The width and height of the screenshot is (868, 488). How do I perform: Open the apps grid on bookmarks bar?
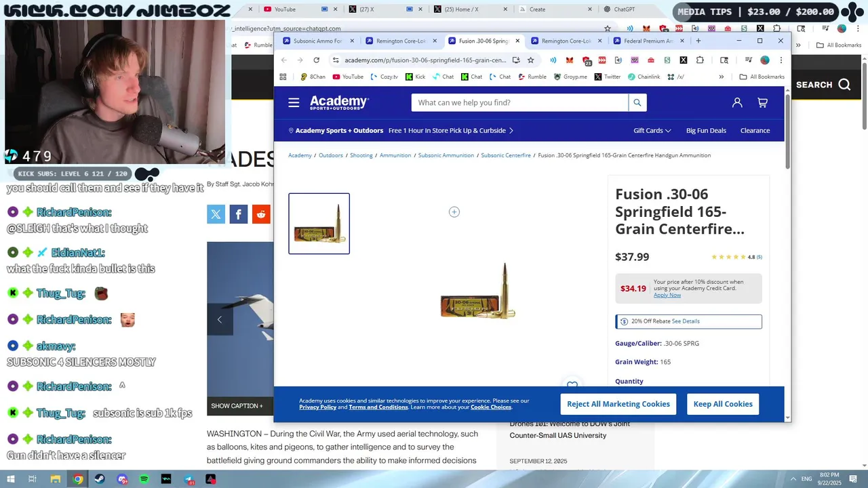pos(283,77)
